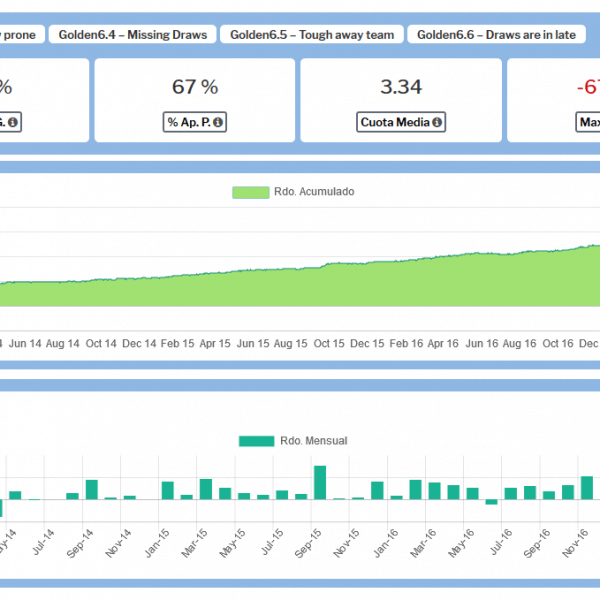Click the % Ap. P. label button
The height and width of the screenshot is (600, 600).
(195, 122)
